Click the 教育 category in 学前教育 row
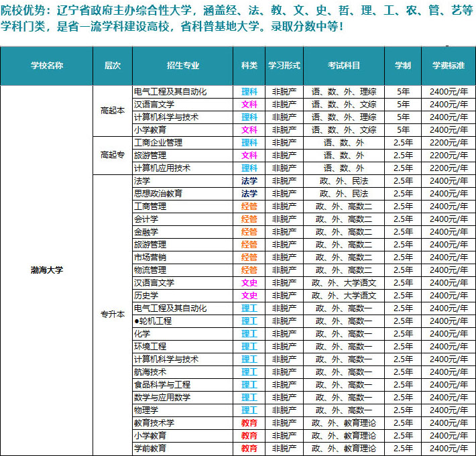Image resolution: width=476 pixels, height=456 pixels. 249,449
